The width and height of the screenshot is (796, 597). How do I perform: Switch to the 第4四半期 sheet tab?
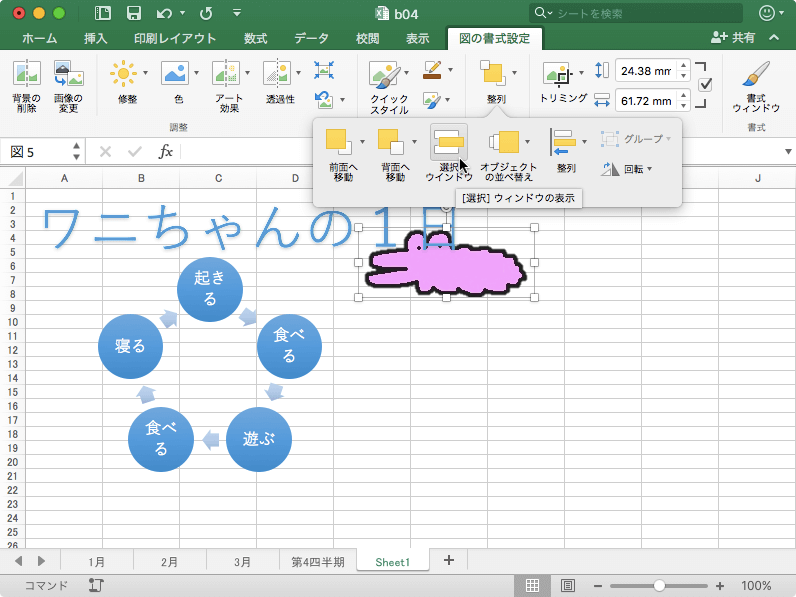(318, 561)
